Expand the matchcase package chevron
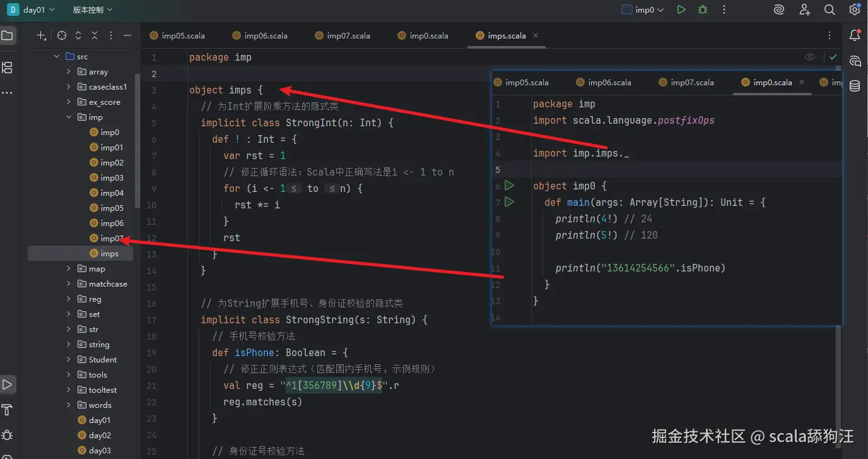Screen dimensions: 868x459 click(69, 283)
